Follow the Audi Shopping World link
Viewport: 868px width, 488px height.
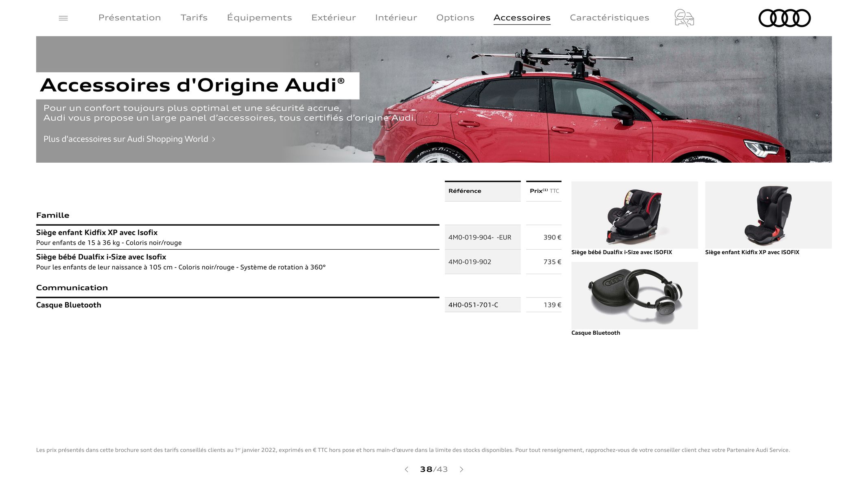click(129, 139)
